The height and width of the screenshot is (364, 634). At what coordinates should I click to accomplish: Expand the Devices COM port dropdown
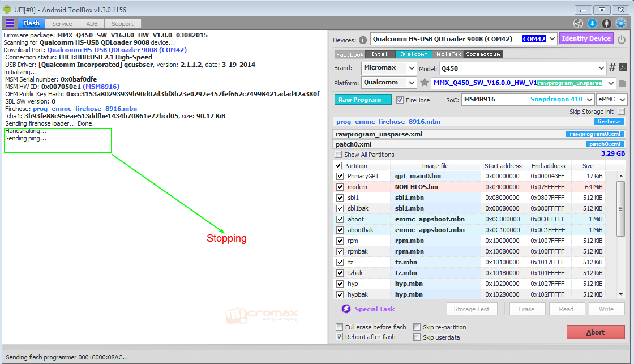click(x=552, y=39)
